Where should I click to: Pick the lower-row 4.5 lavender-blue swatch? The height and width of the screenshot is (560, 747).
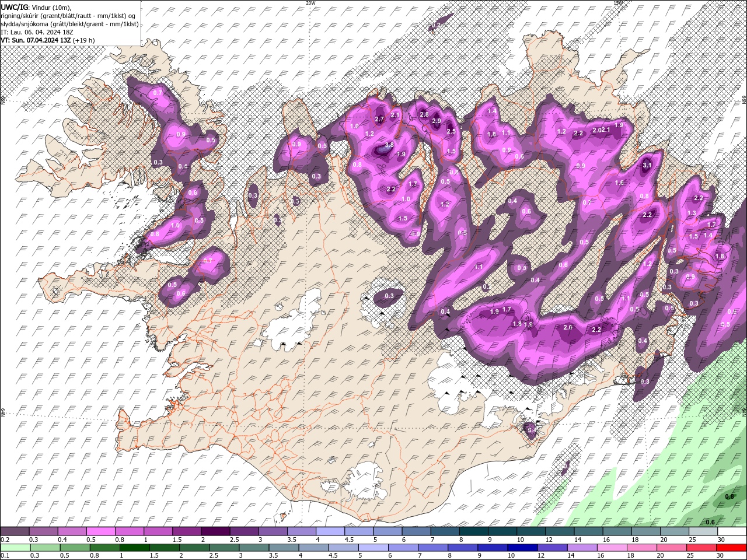(343, 548)
